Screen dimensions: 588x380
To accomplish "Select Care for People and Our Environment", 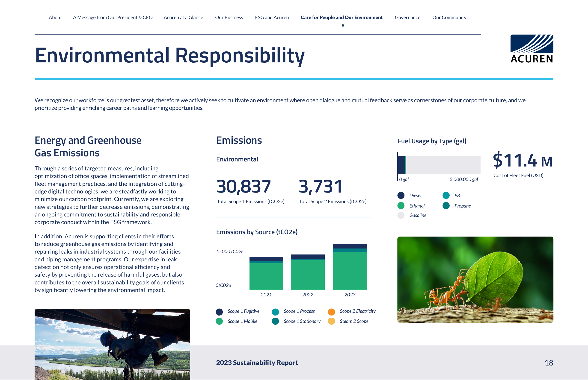I will click(342, 18).
